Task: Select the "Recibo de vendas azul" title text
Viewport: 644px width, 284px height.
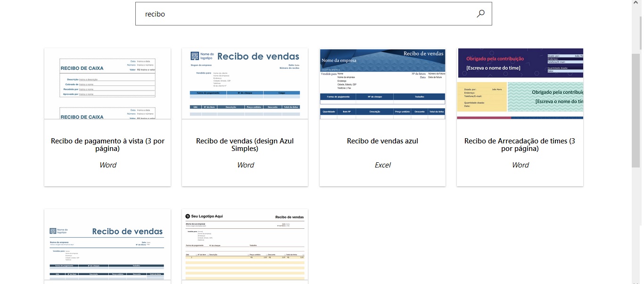Action: [x=382, y=141]
